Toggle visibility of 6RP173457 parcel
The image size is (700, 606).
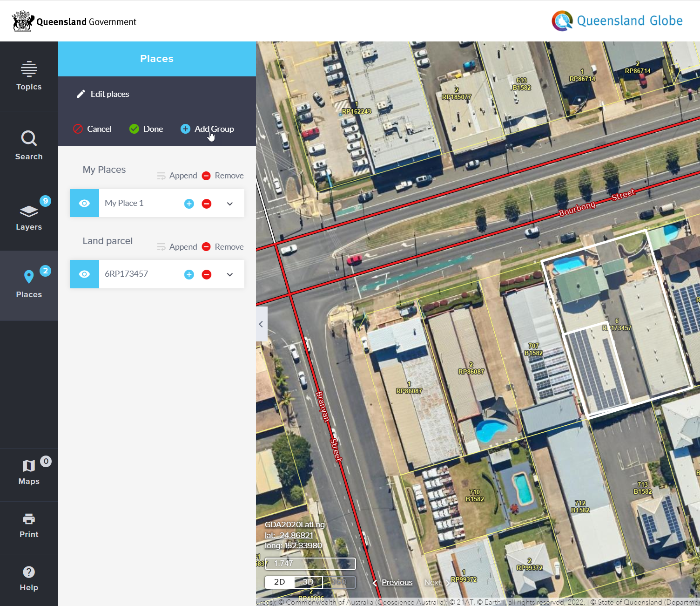pos(84,274)
